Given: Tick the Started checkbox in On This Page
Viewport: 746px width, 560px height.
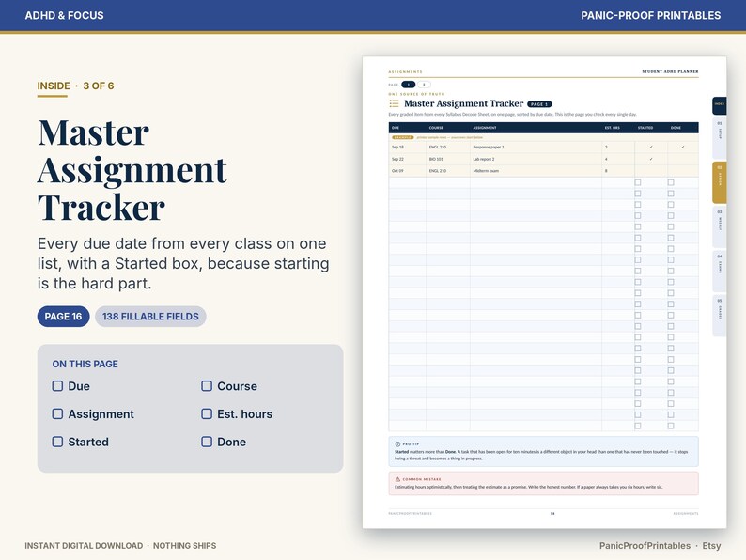Looking at the screenshot, I should tap(57, 442).
